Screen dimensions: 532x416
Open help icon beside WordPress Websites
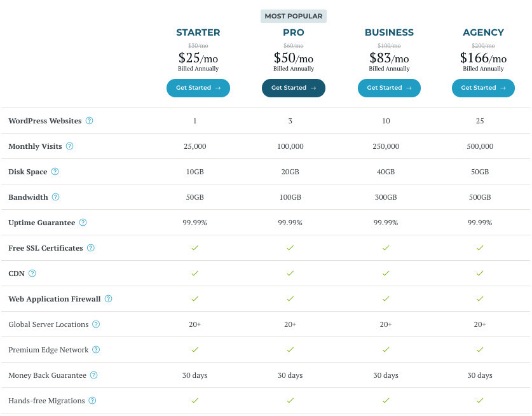(x=89, y=121)
